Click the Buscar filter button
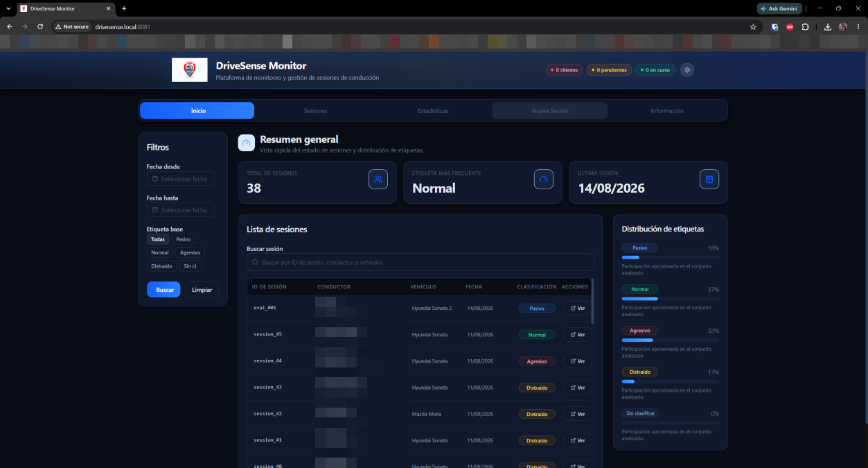The image size is (868, 468). coord(164,290)
